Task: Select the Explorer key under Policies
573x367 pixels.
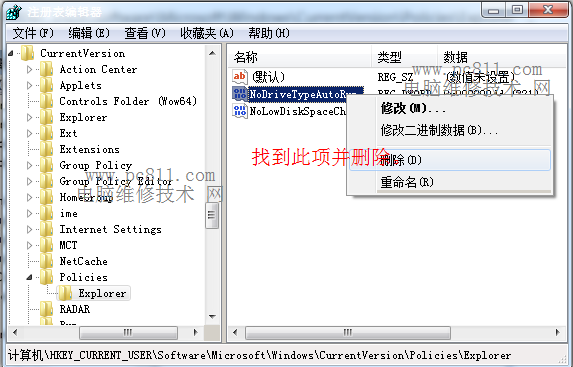Action: [102, 294]
